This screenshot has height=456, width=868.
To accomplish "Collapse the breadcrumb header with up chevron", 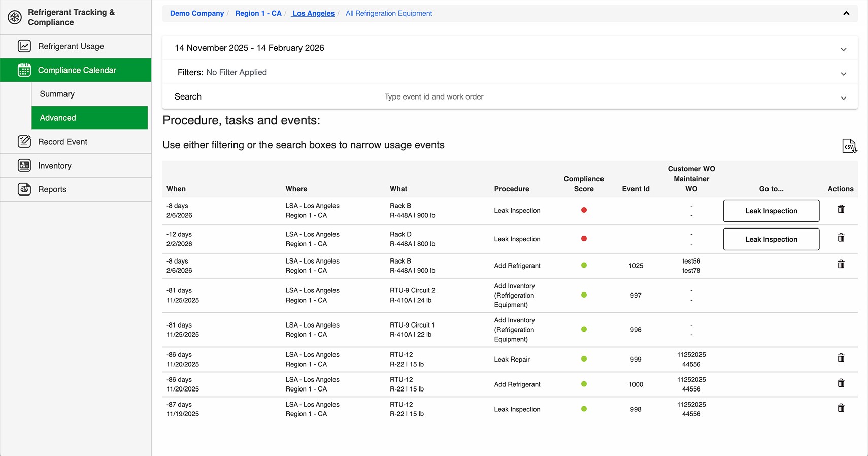I will tap(846, 13).
